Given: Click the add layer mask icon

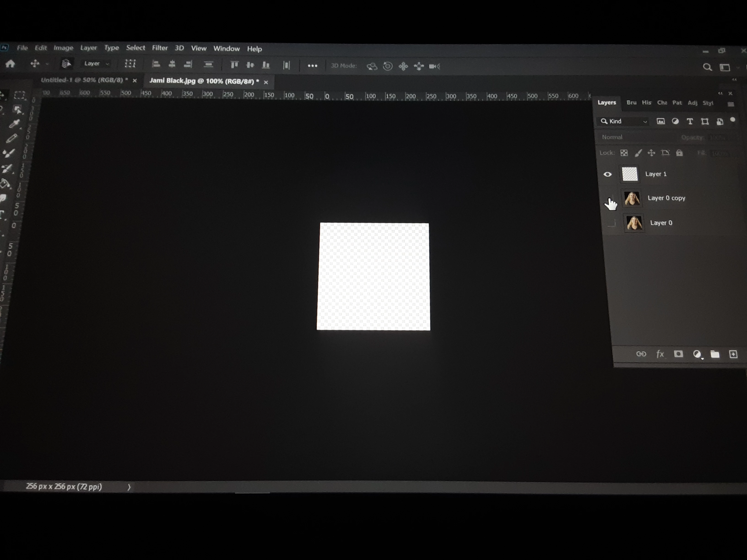Looking at the screenshot, I should point(678,354).
